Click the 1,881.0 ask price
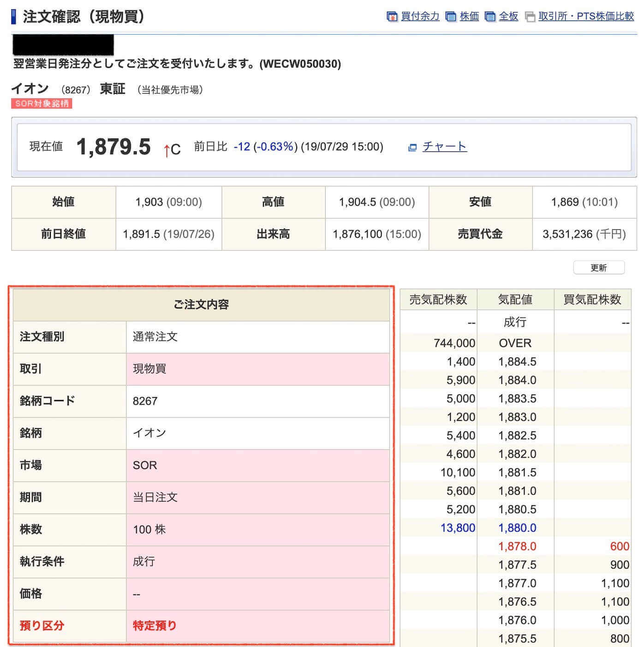 click(x=517, y=491)
